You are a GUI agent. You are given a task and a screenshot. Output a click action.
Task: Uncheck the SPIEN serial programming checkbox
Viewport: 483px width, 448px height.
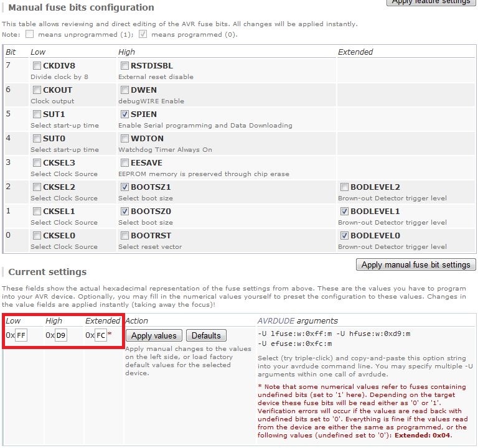(x=124, y=114)
